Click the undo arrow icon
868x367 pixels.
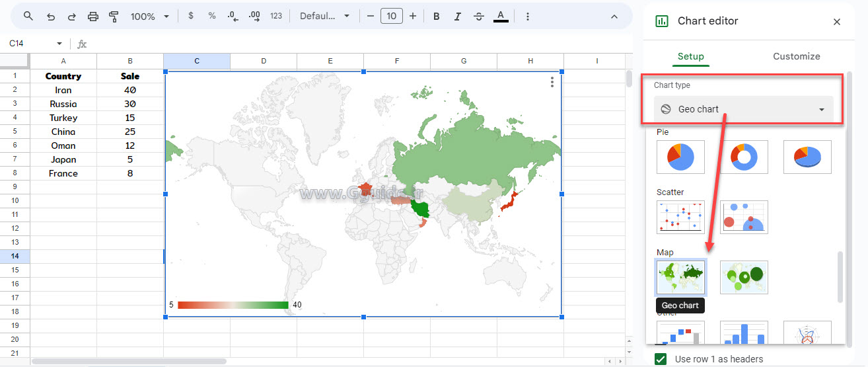[51, 16]
